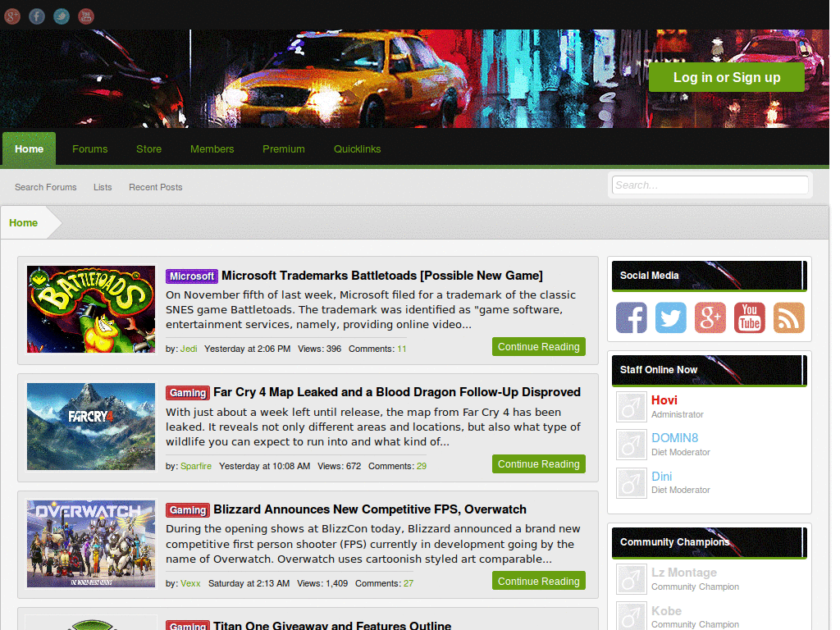Open the Overwatch article thumbnail
This screenshot has width=840, height=630.
pos(91,544)
